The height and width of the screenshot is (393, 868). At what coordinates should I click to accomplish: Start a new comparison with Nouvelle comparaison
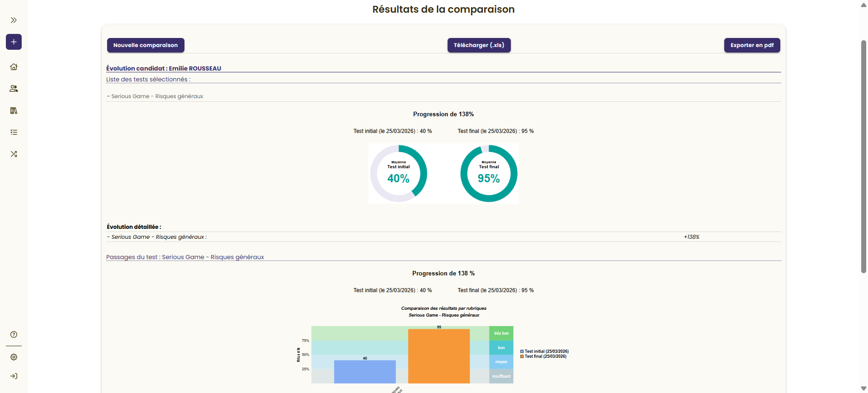pyautogui.click(x=146, y=45)
